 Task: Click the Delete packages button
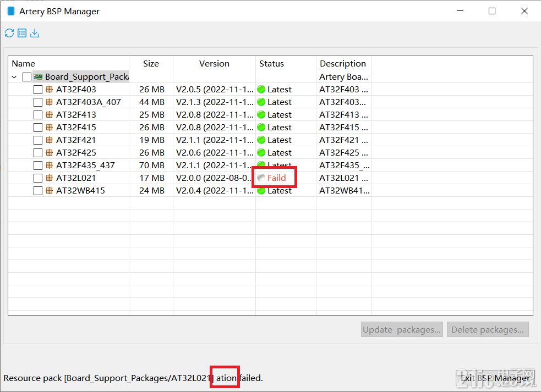tap(488, 329)
